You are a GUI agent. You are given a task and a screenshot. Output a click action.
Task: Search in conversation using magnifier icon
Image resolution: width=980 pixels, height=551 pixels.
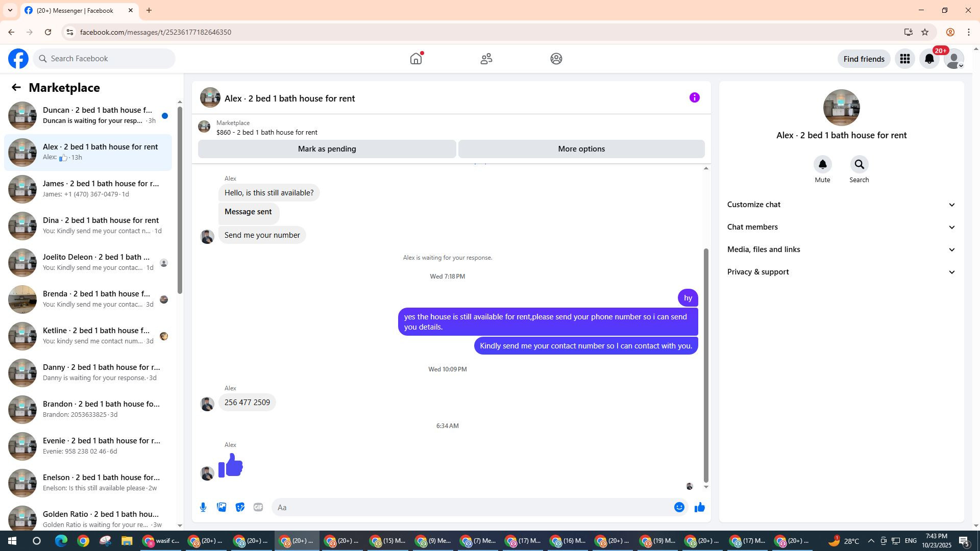point(859,165)
